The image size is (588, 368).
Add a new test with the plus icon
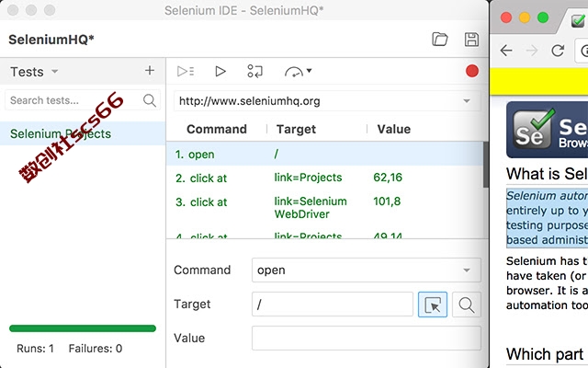click(x=150, y=70)
